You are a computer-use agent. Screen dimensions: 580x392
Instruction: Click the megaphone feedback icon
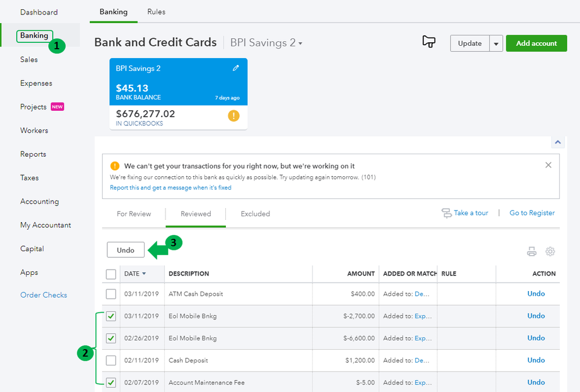pos(429,42)
